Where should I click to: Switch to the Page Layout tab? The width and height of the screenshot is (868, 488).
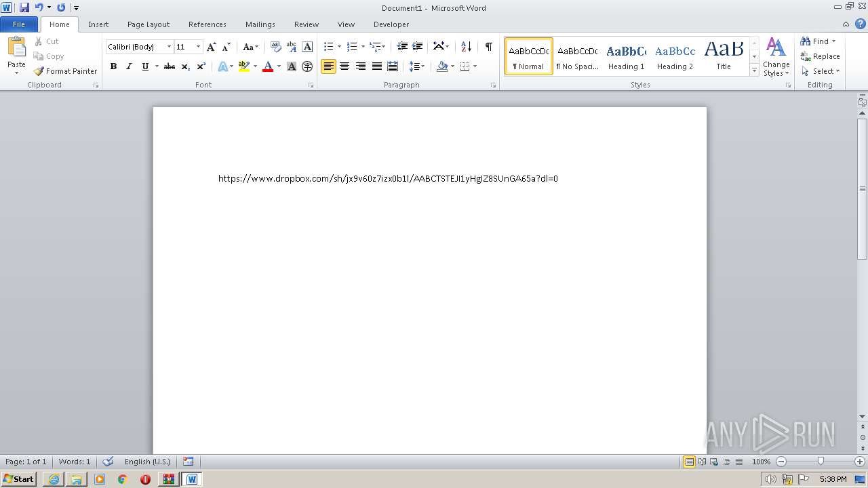(x=149, y=24)
